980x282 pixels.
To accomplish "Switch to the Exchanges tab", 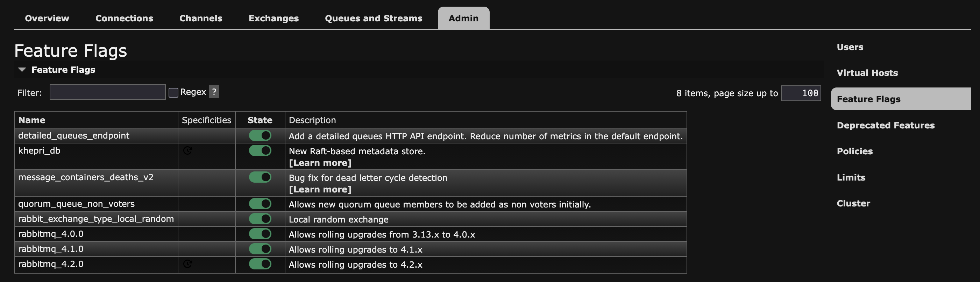I will click(x=274, y=18).
